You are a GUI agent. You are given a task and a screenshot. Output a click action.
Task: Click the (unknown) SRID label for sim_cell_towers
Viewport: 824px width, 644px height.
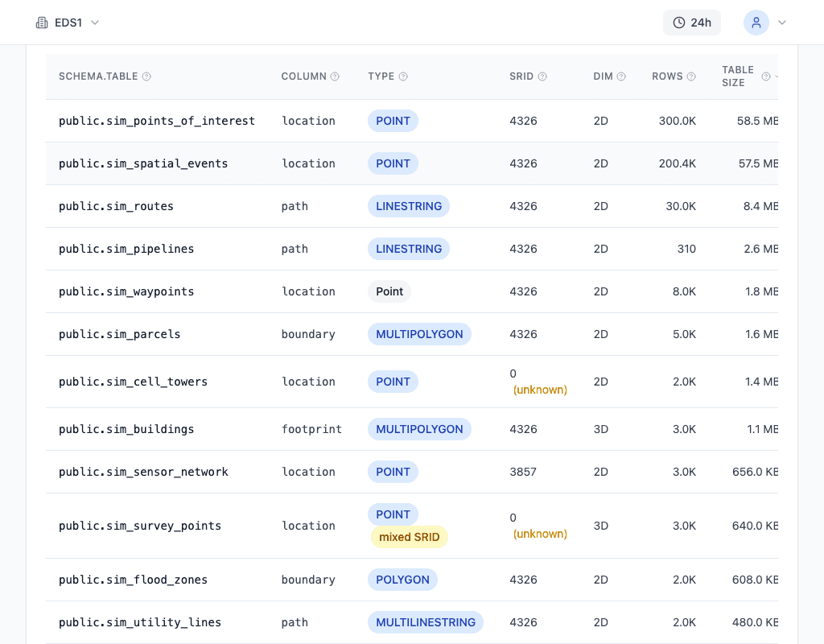[x=540, y=390]
